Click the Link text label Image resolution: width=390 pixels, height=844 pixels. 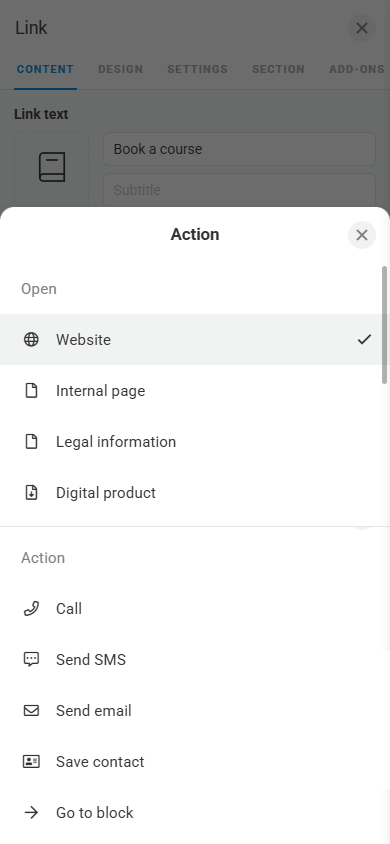click(41, 114)
